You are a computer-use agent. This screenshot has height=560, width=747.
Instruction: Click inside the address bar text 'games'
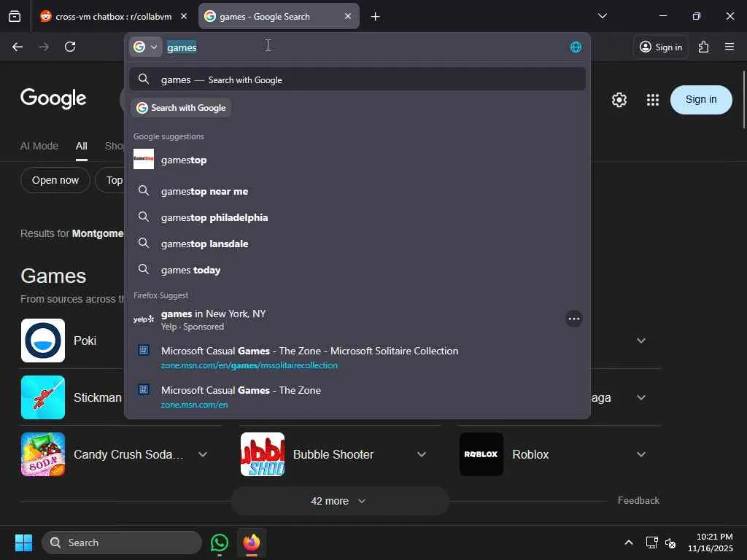[182, 47]
